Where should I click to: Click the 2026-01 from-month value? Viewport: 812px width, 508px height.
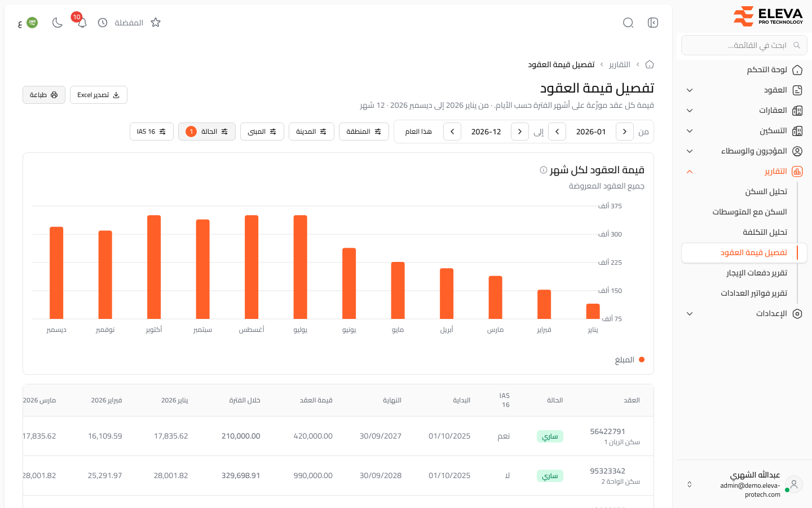click(x=591, y=132)
